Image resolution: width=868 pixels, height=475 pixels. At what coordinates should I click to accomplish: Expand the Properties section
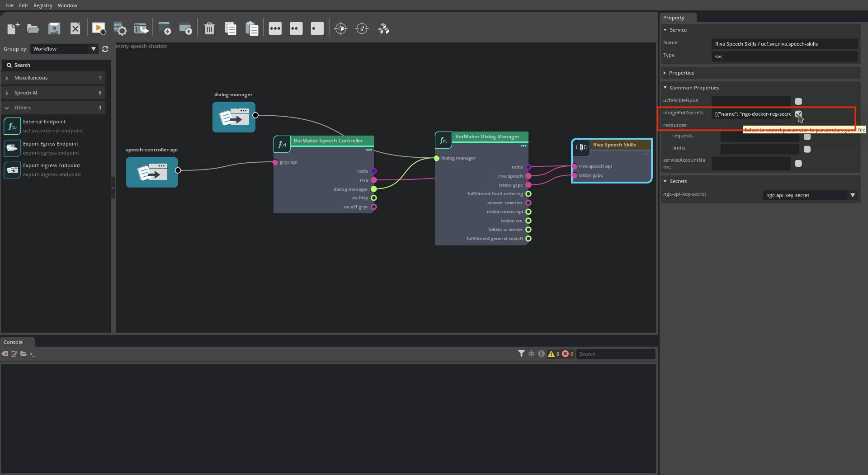(681, 73)
